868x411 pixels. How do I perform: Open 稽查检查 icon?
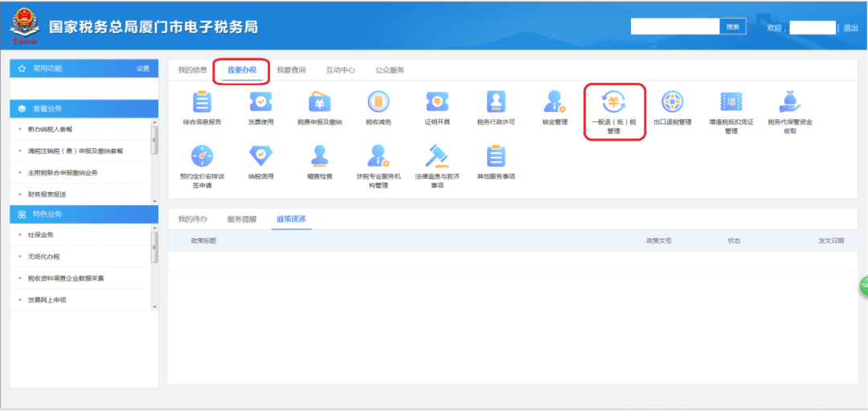319,156
